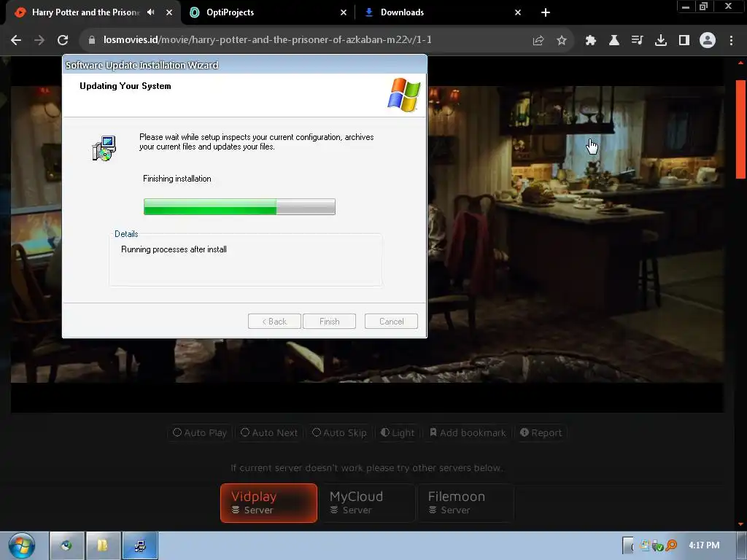
Task: Reload the losmovies page
Action: pyautogui.click(x=63, y=40)
